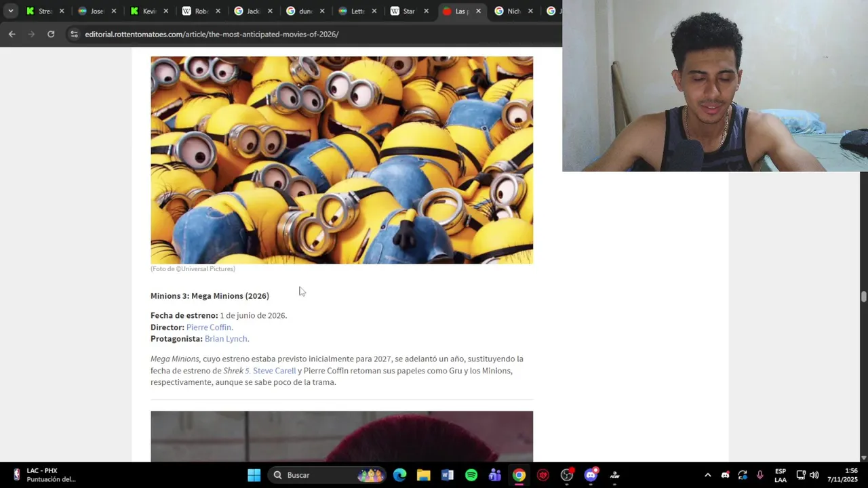Close the 'Nich' Google tab
The height and width of the screenshot is (488, 868).
tap(530, 11)
